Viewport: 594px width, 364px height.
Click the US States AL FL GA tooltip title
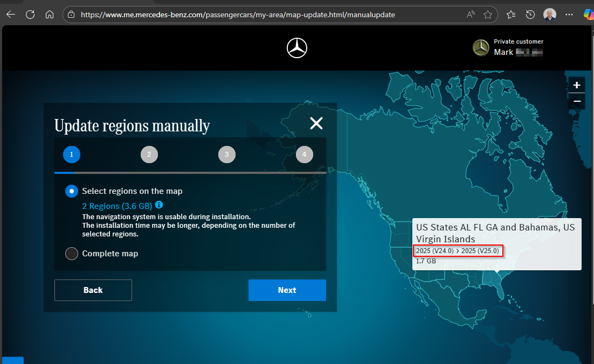495,233
